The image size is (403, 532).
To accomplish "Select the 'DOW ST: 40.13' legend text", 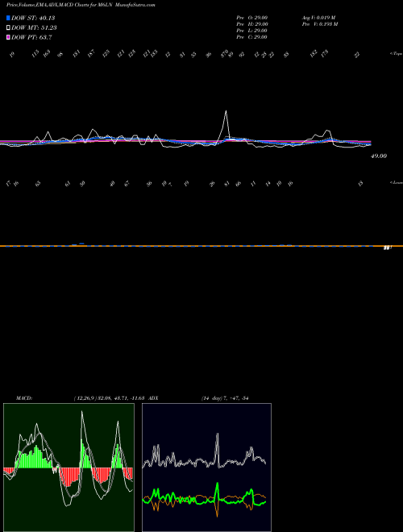I will (33, 18).
